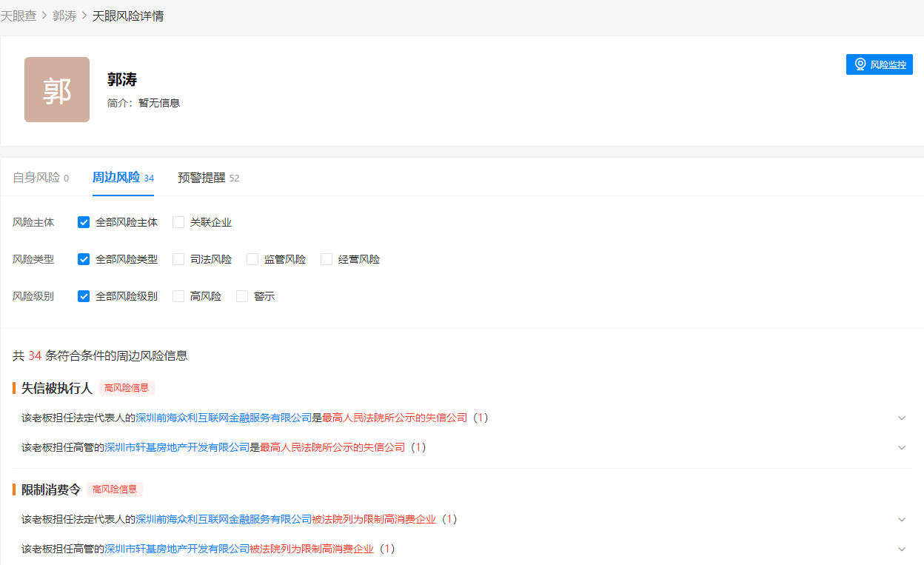Screen dimensions: 924x565
Task: Open 郭涛 breadcrumb link
Action: 64,16
